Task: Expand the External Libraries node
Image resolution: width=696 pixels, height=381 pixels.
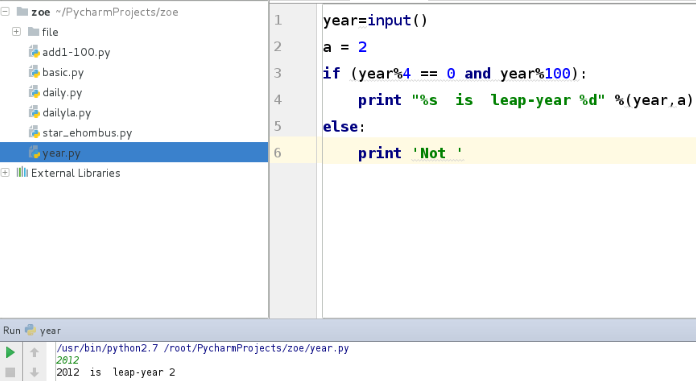Action: 5,172
